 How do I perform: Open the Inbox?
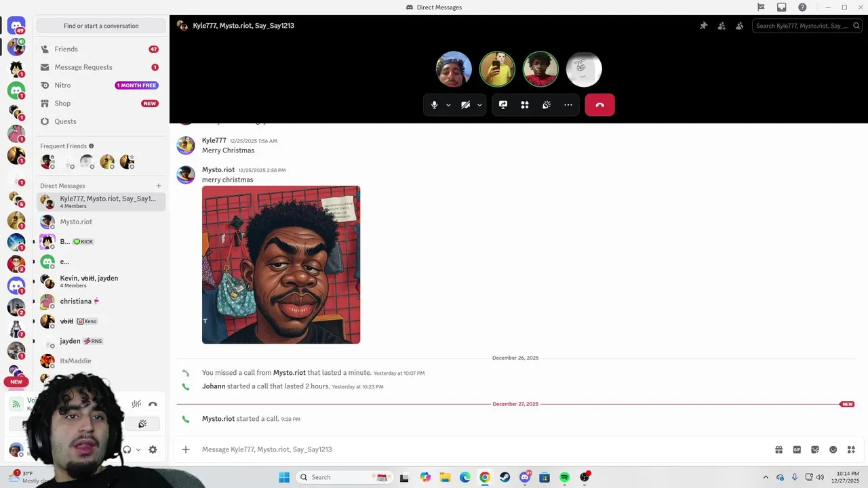click(x=782, y=7)
